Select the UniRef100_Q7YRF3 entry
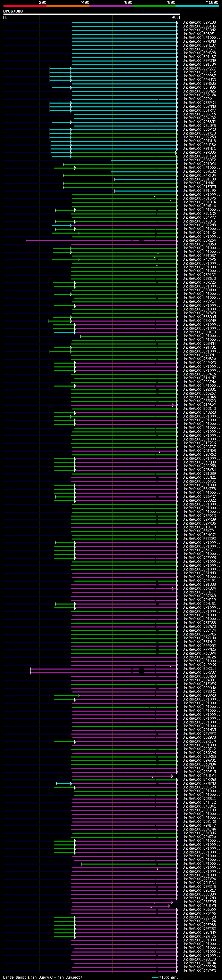Screen dimensions: 222x980 [199, 971]
